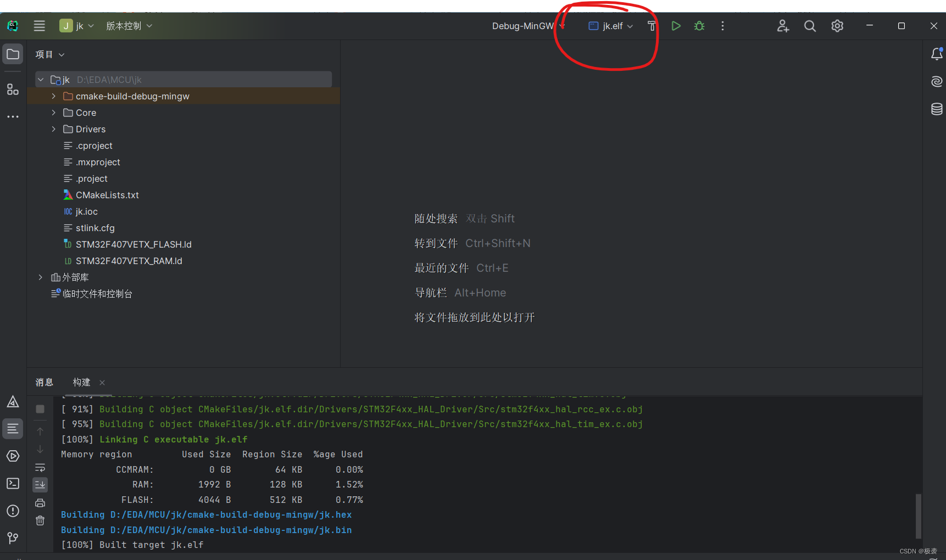The image size is (946, 560).
Task: Run jk.elf with the green play icon
Action: point(676,26)
